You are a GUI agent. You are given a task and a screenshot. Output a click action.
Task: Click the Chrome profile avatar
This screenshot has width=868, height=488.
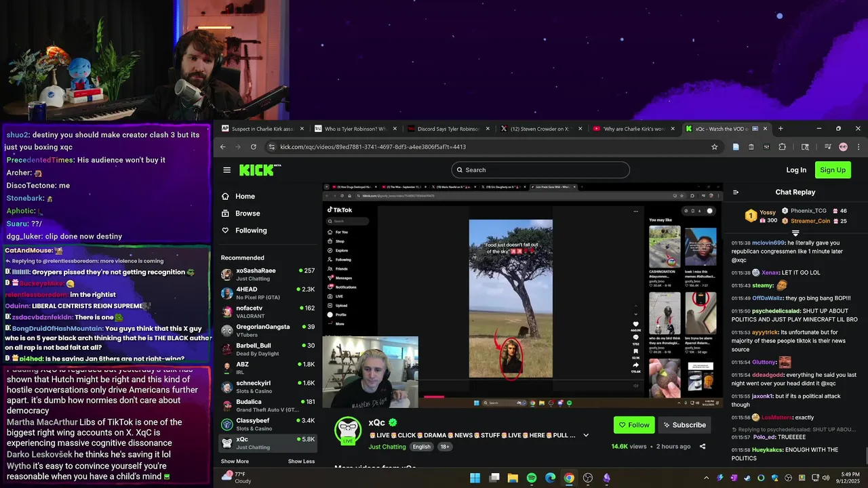click(843, 146)
